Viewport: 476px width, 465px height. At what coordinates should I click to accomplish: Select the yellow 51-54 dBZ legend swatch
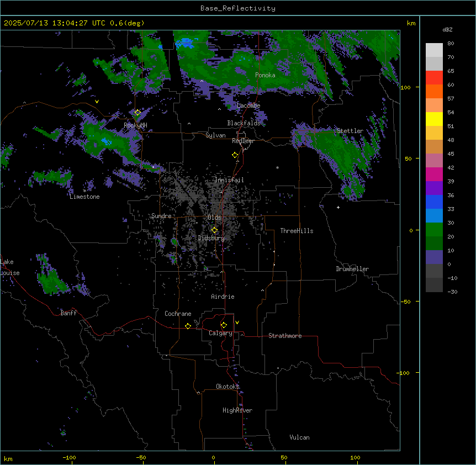pyautogui.click(x=434, y=119)
